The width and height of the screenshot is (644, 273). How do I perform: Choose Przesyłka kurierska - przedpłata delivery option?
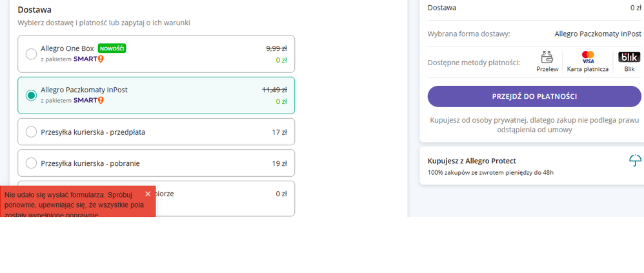pyautogui.click(x=156, y=132)
